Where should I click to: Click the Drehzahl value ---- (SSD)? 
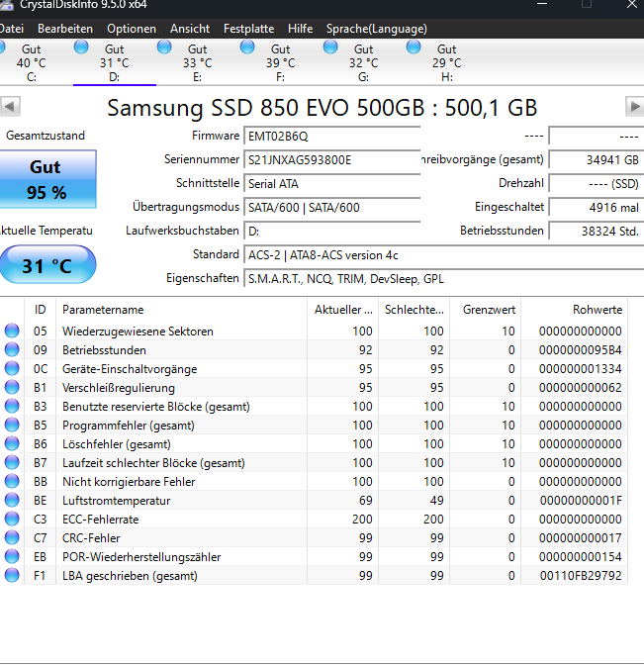click(x=597, y=184)
